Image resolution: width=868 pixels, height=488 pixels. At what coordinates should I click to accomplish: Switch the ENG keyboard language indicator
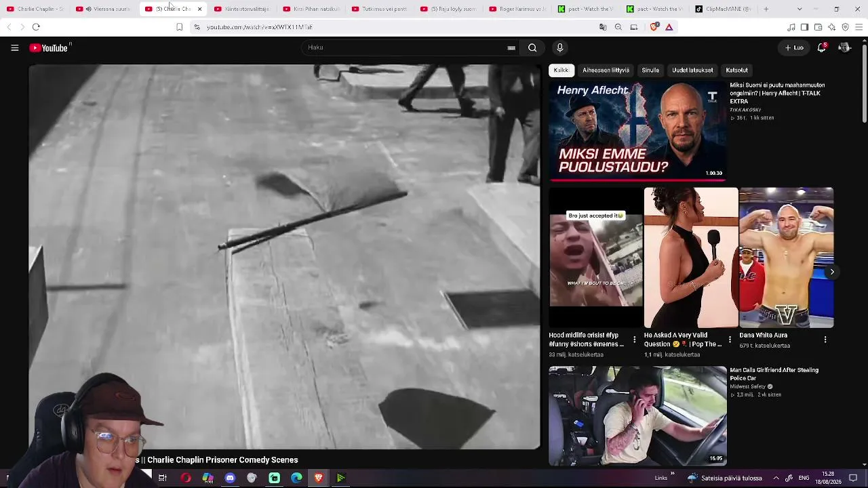(804, 478)
